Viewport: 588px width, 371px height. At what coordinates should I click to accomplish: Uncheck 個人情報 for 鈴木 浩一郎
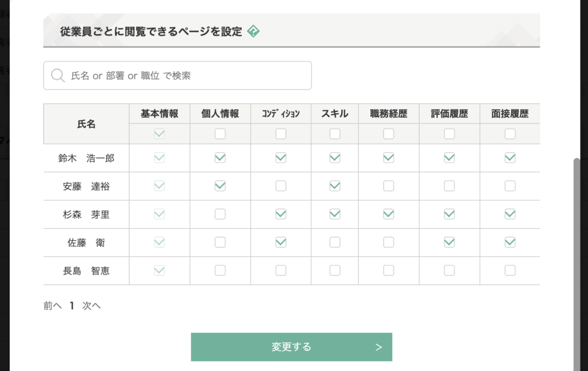click(x=220, y=158)
